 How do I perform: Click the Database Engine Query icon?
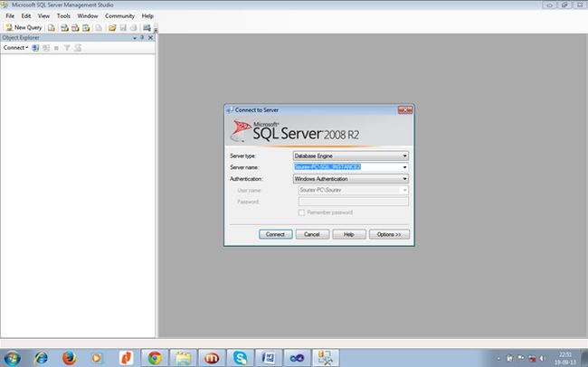52,28
